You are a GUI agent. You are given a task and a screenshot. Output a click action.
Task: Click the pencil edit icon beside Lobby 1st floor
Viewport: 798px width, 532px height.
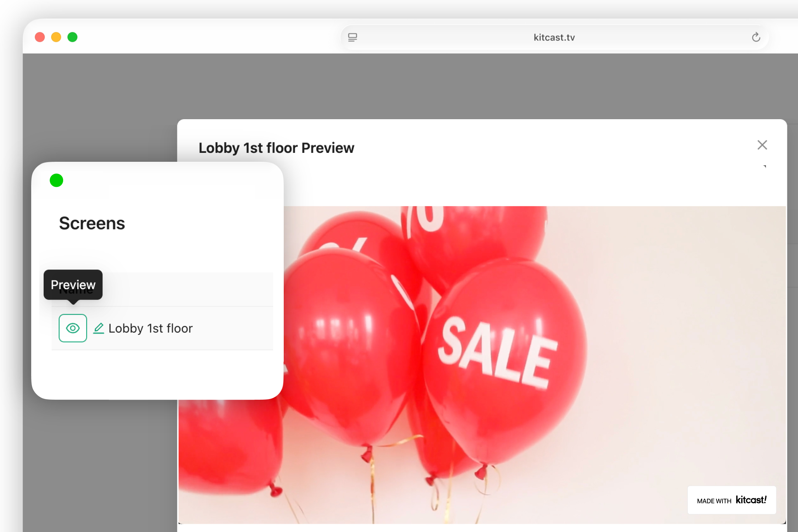(x=99, y=328)
